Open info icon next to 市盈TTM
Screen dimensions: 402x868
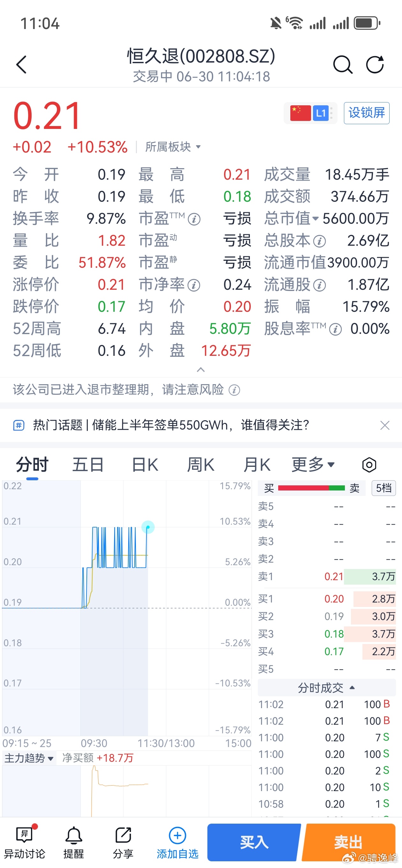click(194, 219)
